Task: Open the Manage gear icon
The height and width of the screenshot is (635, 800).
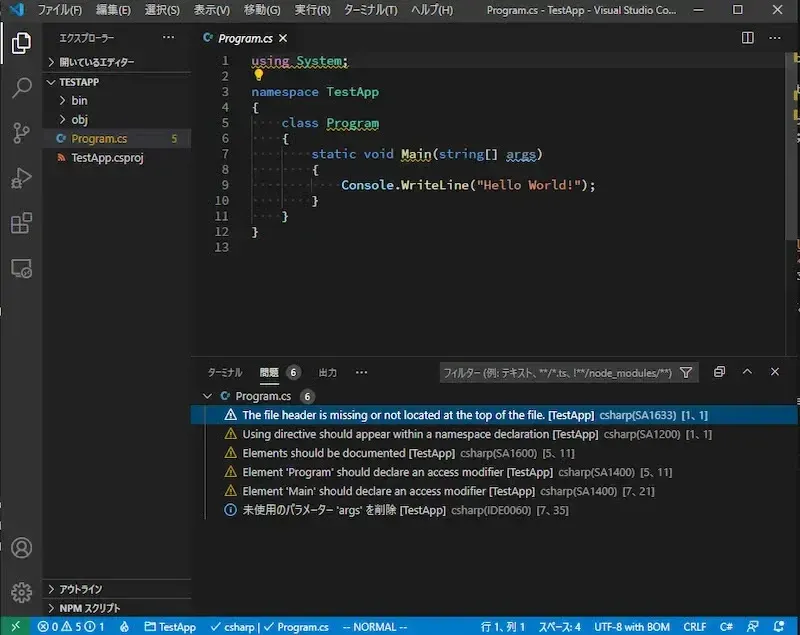Action: (x=21, y=592)
